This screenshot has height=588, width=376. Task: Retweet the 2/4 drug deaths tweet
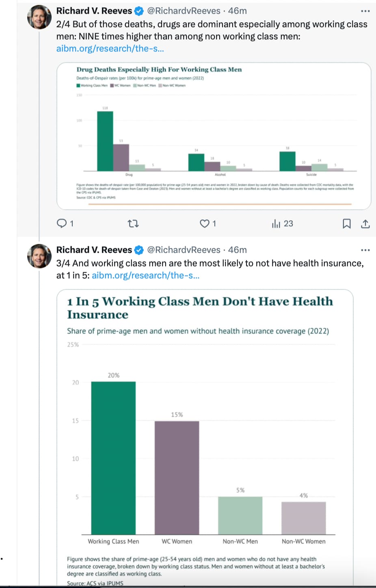[133, 223]
